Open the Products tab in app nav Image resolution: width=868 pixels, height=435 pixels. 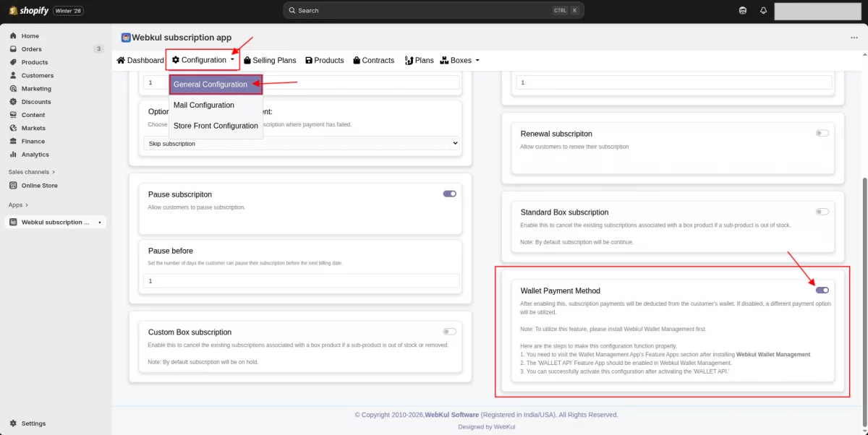[x=325, y=60]
